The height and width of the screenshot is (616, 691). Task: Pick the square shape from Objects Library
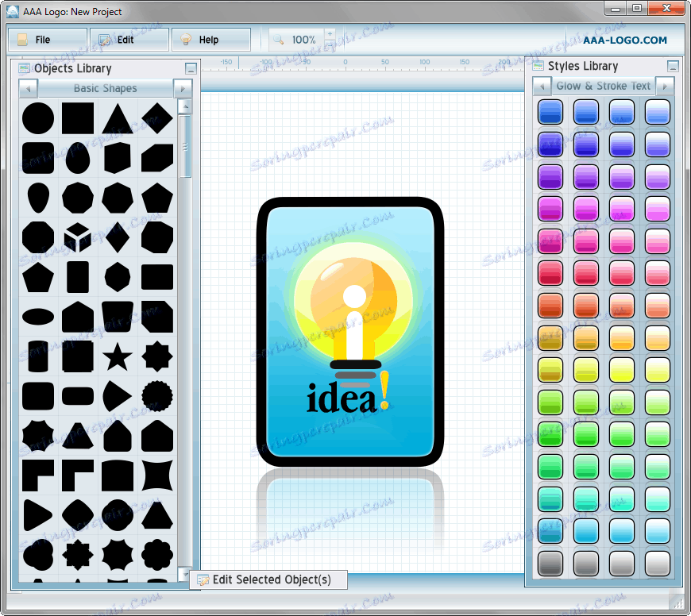[x=78, y=118]
